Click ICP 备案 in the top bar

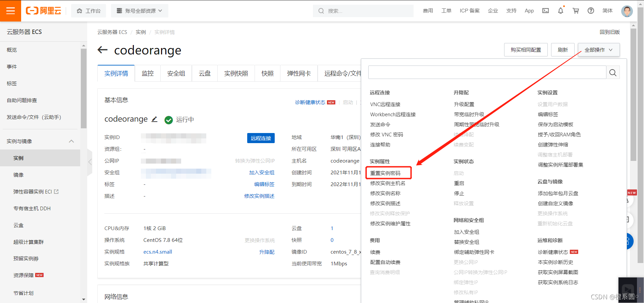(x=470, y=11)
